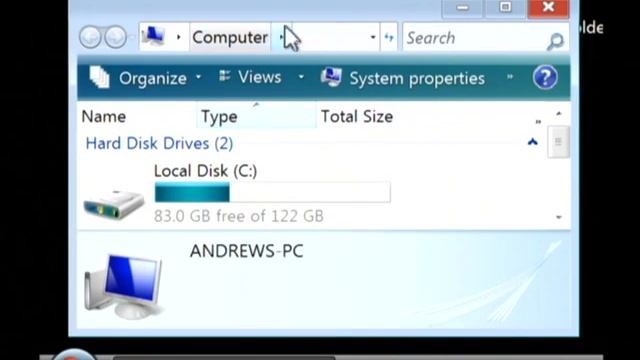The image size is (640, 360).
Task: Refresh the address bar location
Action: pyautogui.click(x=389, y=37)
